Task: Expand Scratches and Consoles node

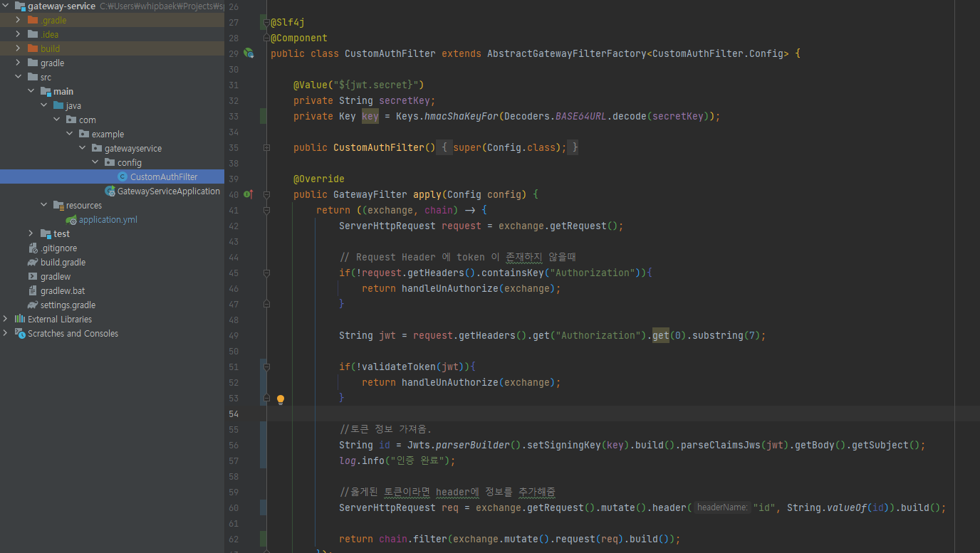Action: click(x=6, y=333)
